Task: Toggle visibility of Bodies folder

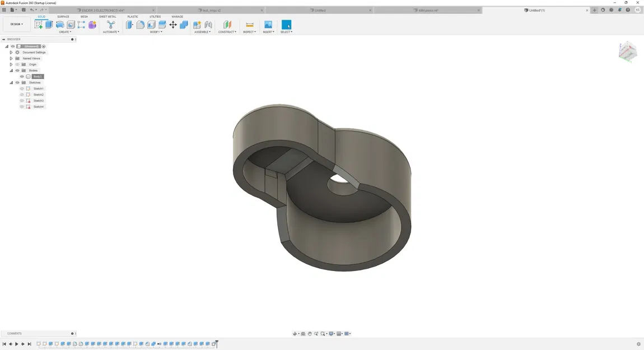Action: pos(17,71)
